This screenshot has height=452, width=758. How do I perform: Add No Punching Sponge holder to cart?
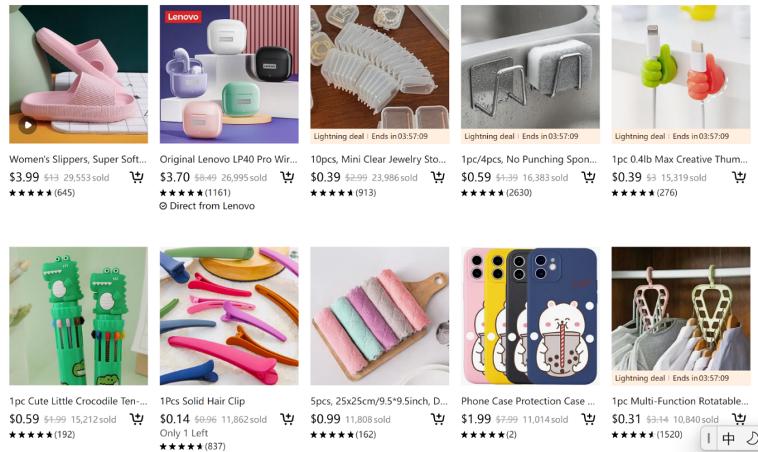pos(589,177)
